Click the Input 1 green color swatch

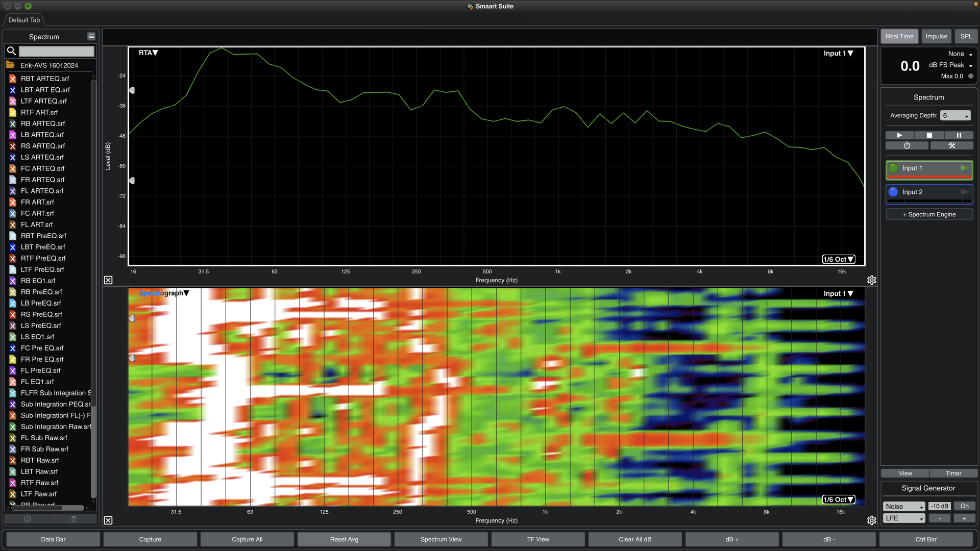[x=893, y=168]
